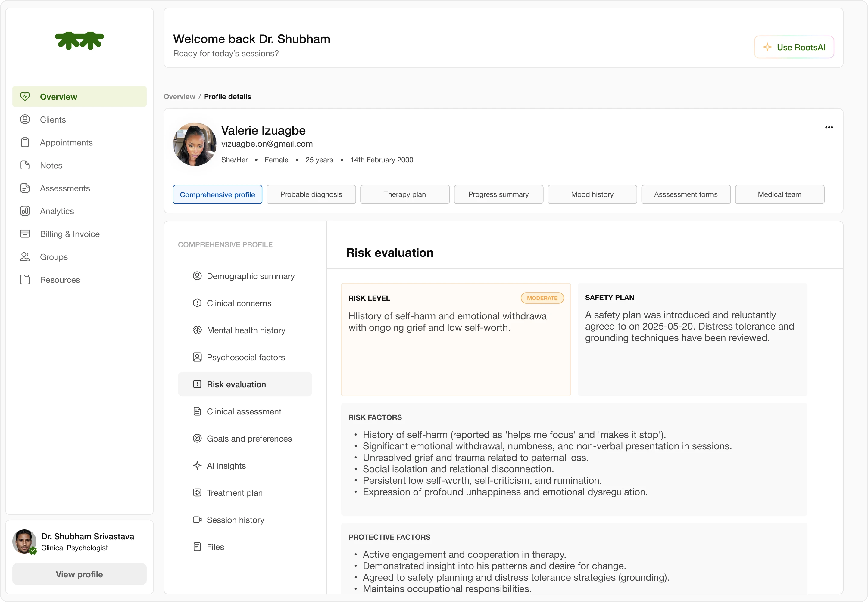Image resolution: width=868 pixels, height=602 pixels.
Task: Select the Medical team tab
Action: [779, 194]
